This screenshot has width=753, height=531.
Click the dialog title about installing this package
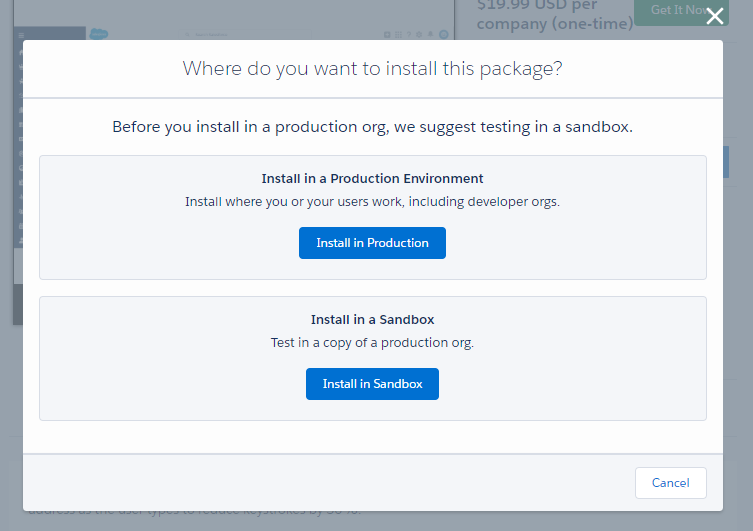pos(372,69)
